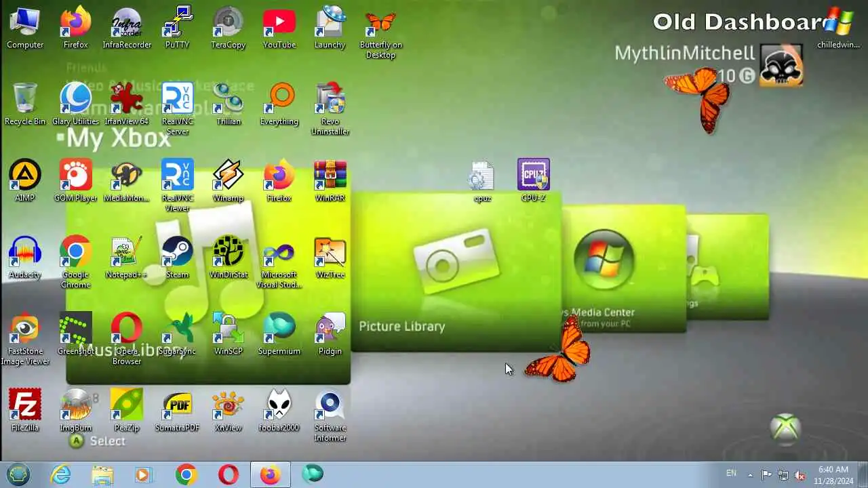The image size is (868, 488).
Task: Open the CPU-Z shortcut
Action: click(533, 182)
